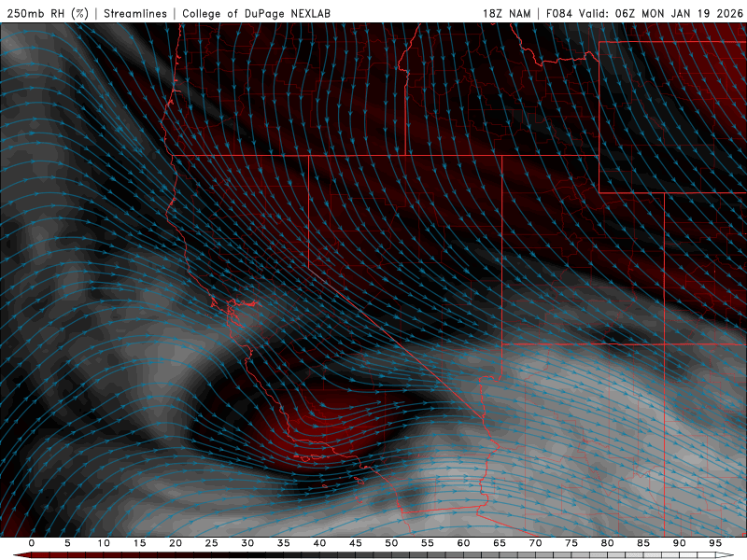Select the 'Streamlines' label in the header

click(x=135, y=13)
